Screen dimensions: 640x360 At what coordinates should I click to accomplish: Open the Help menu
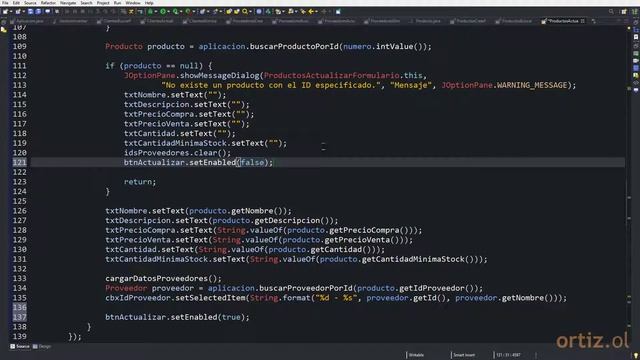pos(149,3)
